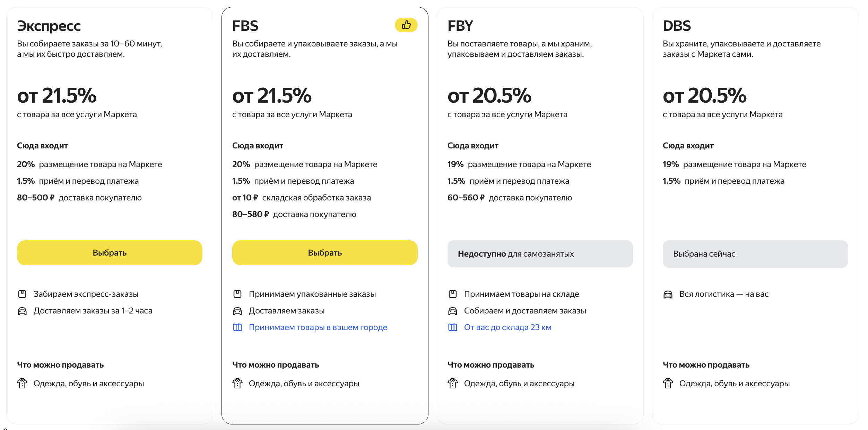Click the map icon before От вас до склада 23 км

[453, 327]
